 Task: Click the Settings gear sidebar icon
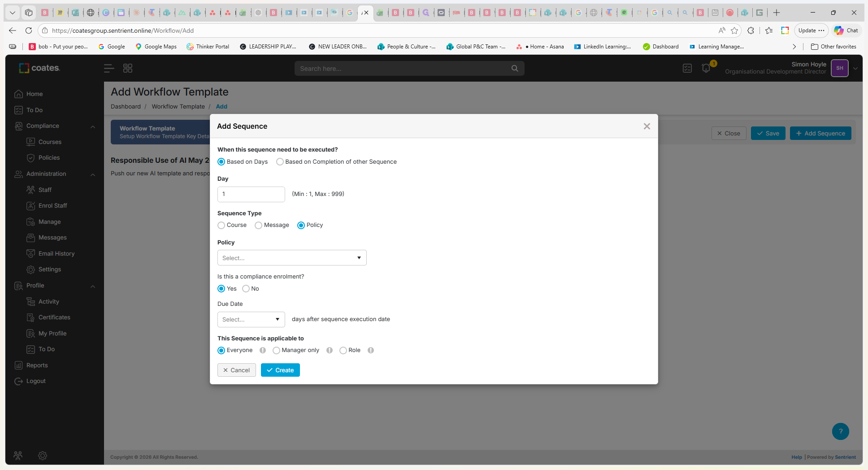[30, 270]
